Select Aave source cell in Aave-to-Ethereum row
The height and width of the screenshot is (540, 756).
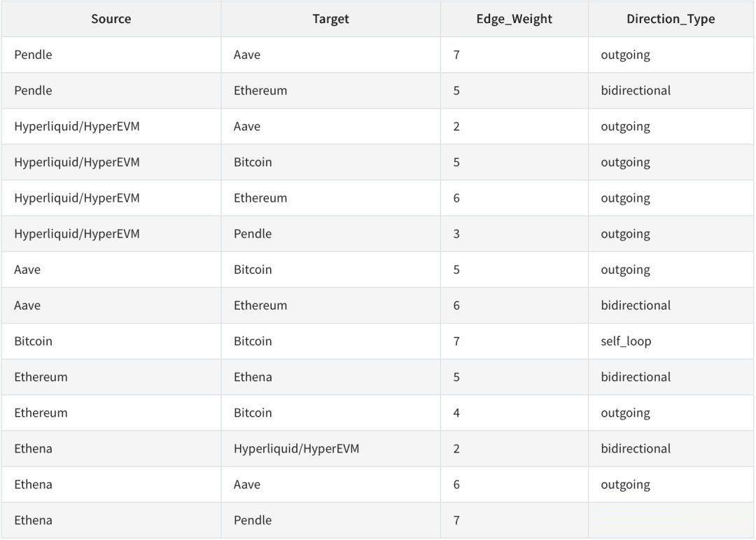27,305
